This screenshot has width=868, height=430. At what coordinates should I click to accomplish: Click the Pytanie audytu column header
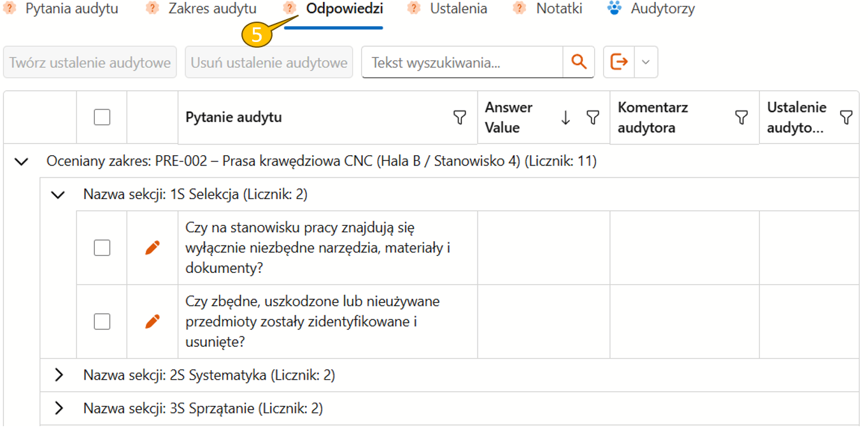pos(233,117)
